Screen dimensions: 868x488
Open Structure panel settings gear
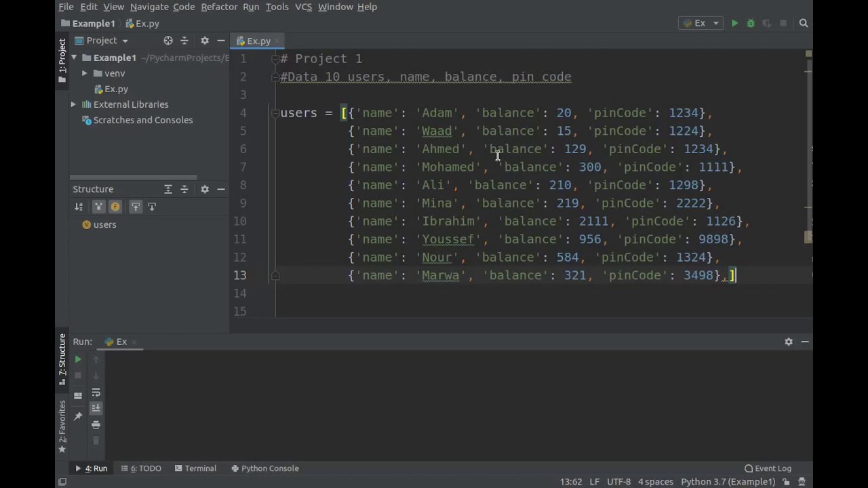click(x=205, y=189)
